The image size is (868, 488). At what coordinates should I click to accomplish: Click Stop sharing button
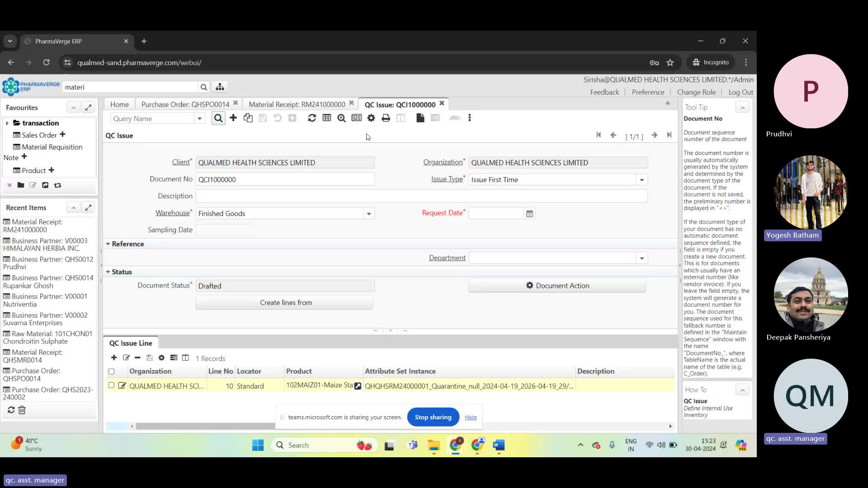433,417
